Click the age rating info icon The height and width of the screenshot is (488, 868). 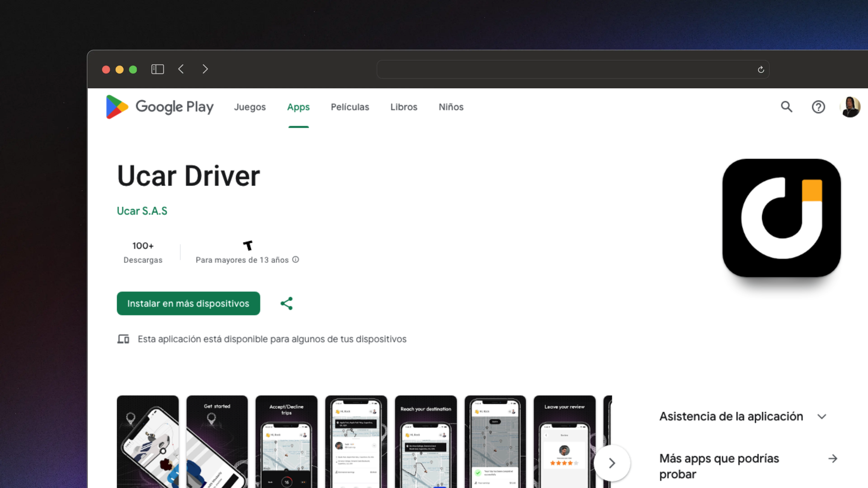[295, 260]
